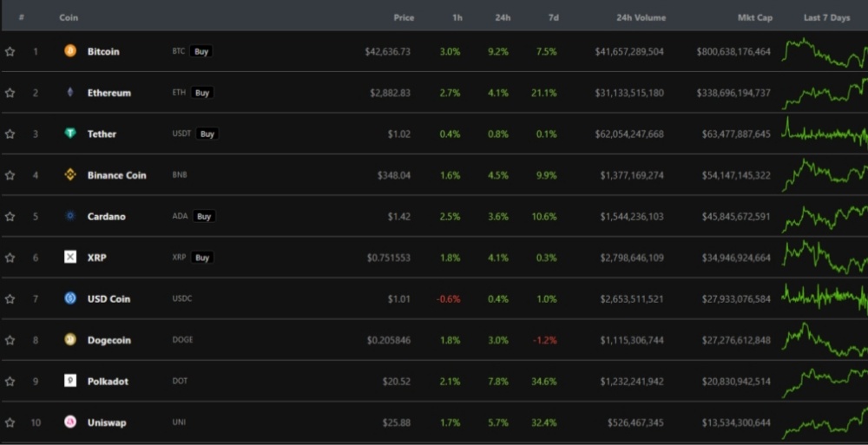868x445 pixels.
Task: Open the Dogecoin name link
Action: tap(109, 340)
